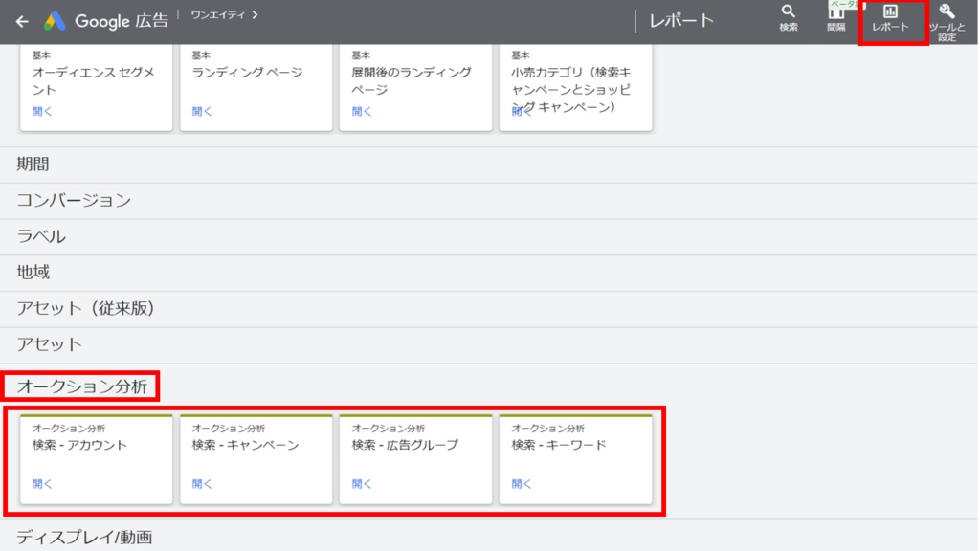Select the 検索 search icon

pyautogui.click(x=788, y=19)
